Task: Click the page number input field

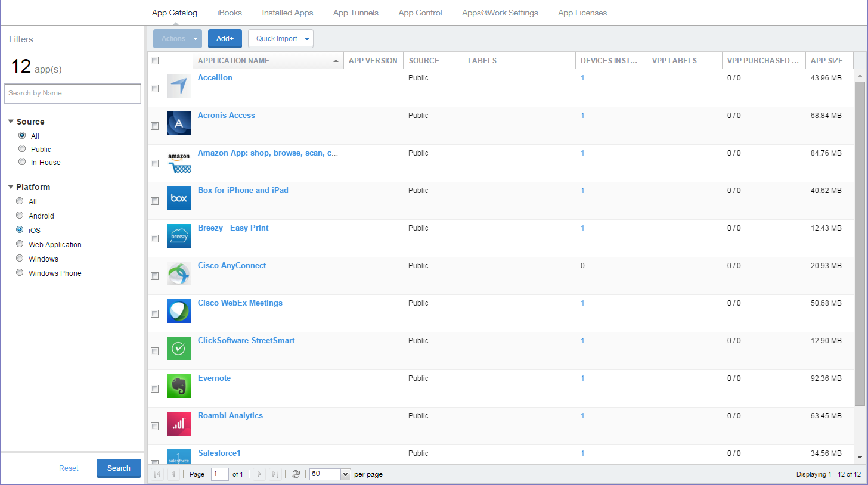Action: pos(219,474)
